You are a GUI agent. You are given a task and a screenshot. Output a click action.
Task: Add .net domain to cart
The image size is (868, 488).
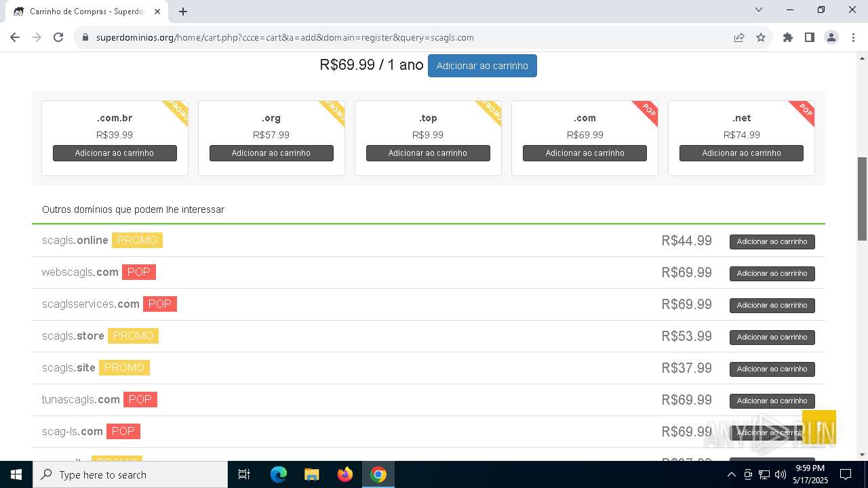tap(741, 153)
